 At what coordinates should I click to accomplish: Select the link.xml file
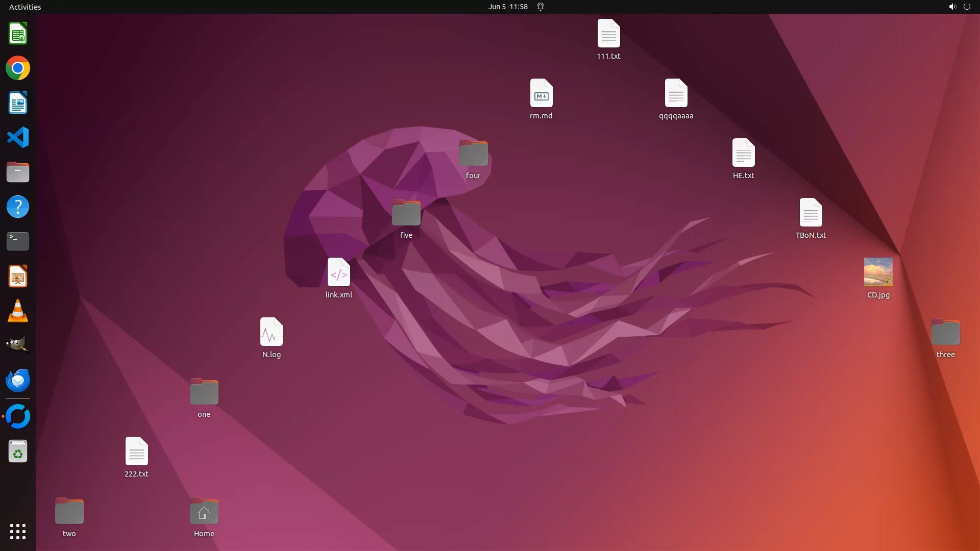(338, 273)
